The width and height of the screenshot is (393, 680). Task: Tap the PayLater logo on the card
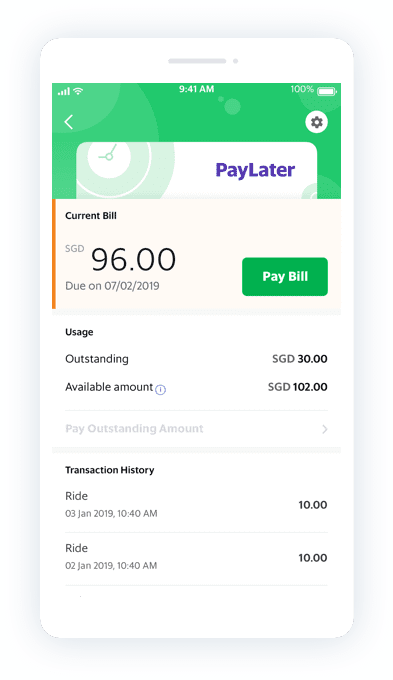(255, 170)
